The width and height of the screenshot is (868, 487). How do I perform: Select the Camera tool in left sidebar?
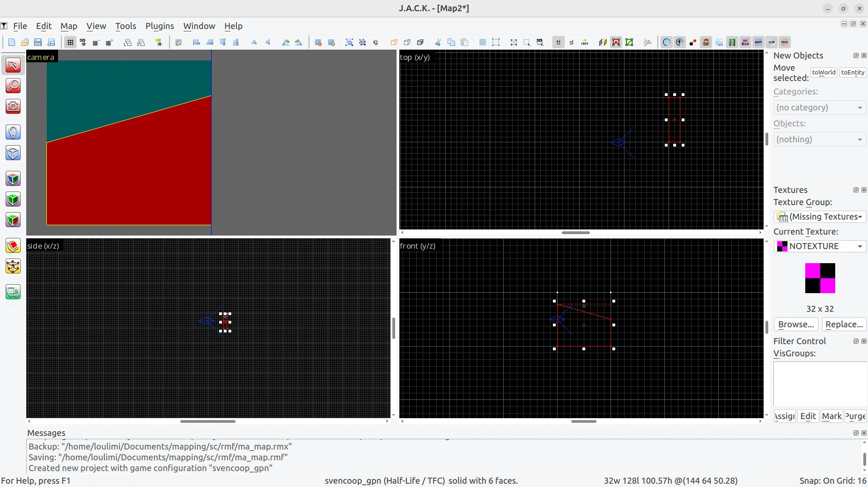13,106
